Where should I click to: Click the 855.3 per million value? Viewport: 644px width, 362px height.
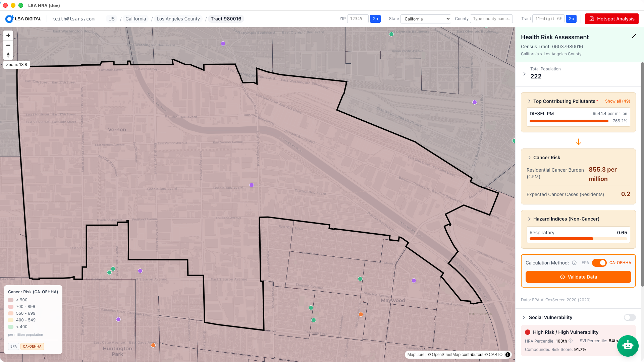(603, 174)
